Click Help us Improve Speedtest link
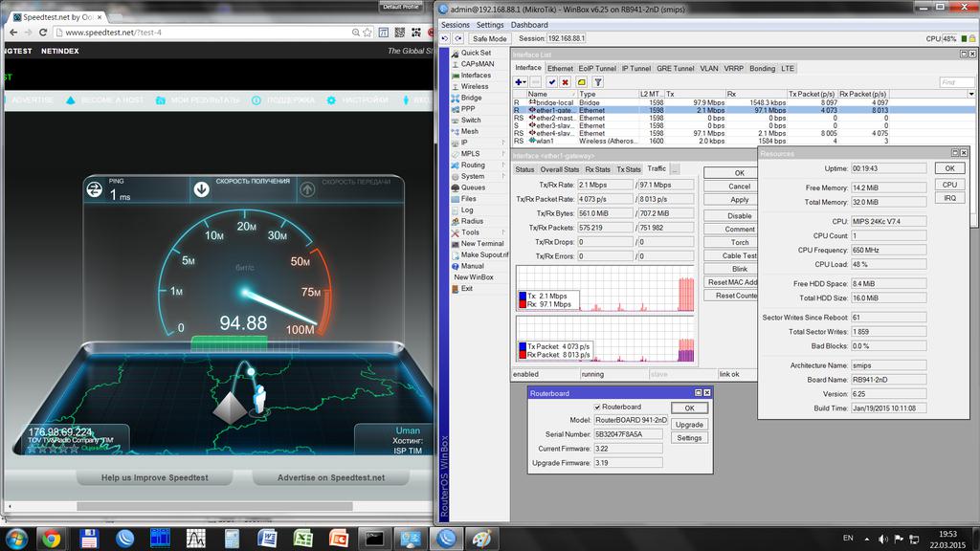 [154, 478]
